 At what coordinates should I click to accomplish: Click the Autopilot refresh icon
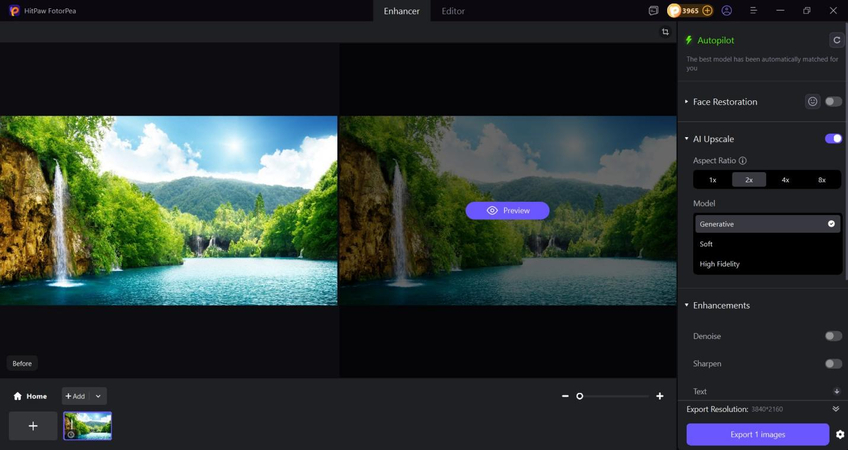pos(836,40)
